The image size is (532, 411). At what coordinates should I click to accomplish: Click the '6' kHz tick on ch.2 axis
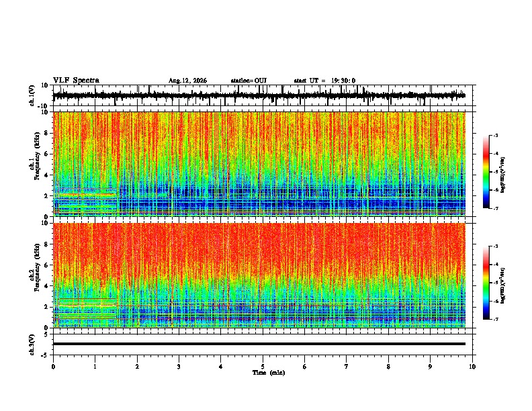point(47,265)
